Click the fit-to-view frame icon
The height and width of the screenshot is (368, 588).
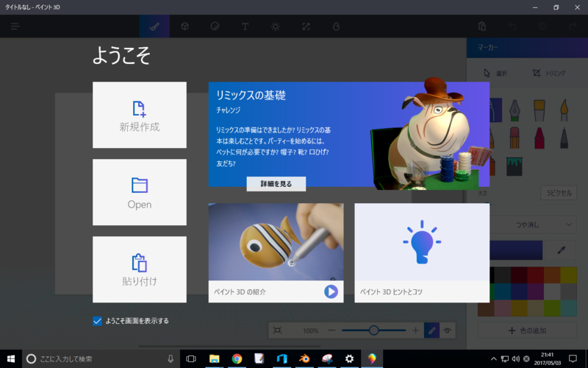click(x=278, y=330)
